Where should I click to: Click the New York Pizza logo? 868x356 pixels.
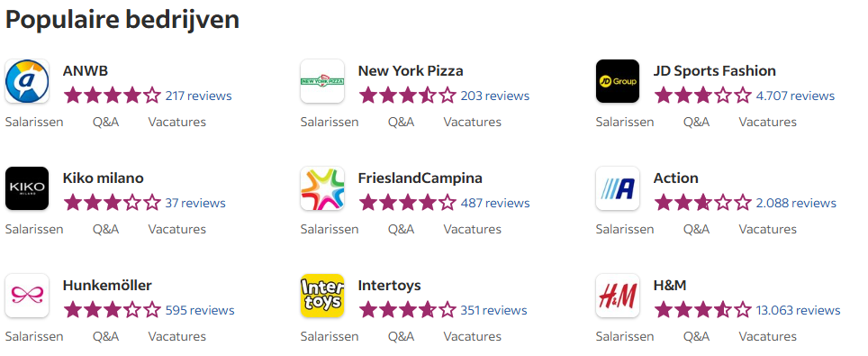coord(322,81)
